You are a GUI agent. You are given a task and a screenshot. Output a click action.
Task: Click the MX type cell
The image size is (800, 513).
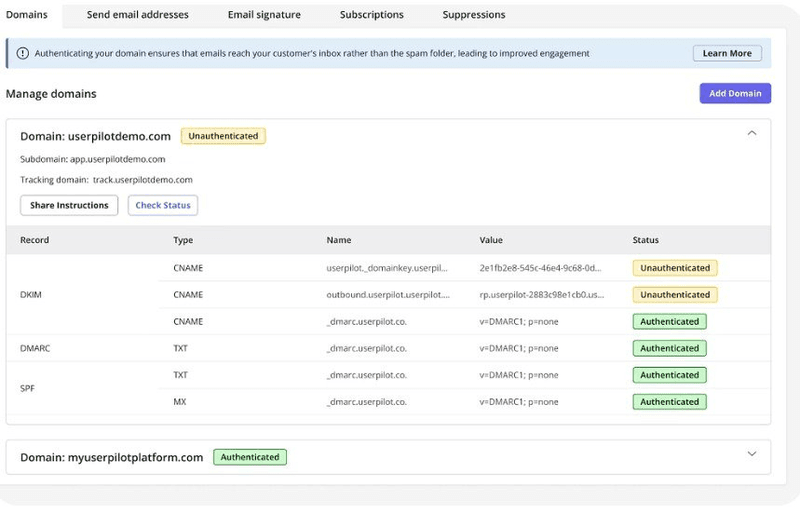(x=180, y=402)
